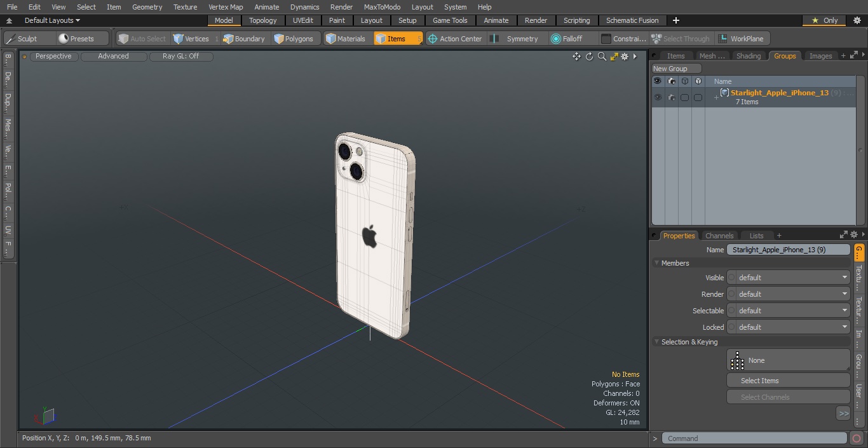Open the Render dropdown in Members
This screenshot has height=448, width=868.
[x=788, y=294]
